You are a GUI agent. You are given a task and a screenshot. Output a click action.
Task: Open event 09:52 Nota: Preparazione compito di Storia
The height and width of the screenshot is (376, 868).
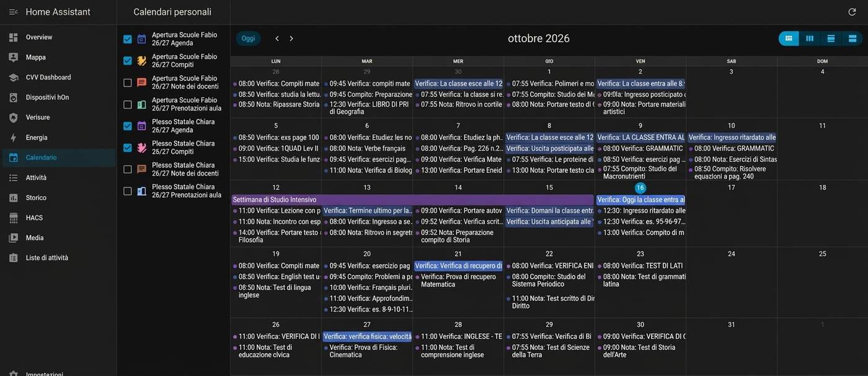458,236
